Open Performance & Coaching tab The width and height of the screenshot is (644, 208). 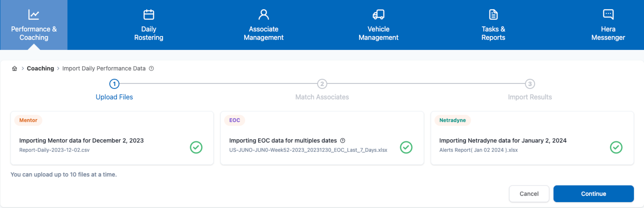point(34,25)
